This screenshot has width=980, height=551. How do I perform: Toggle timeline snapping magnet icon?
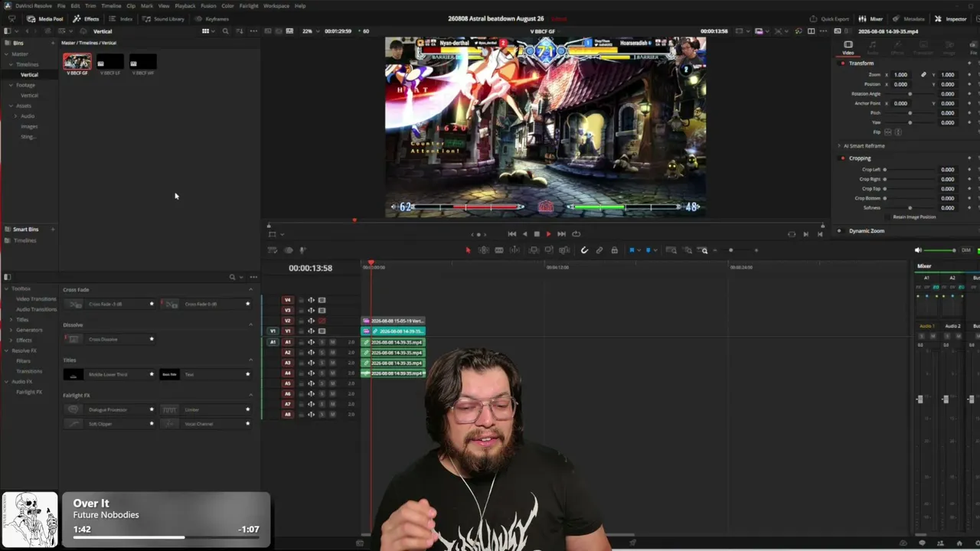(x=584, y=250)
